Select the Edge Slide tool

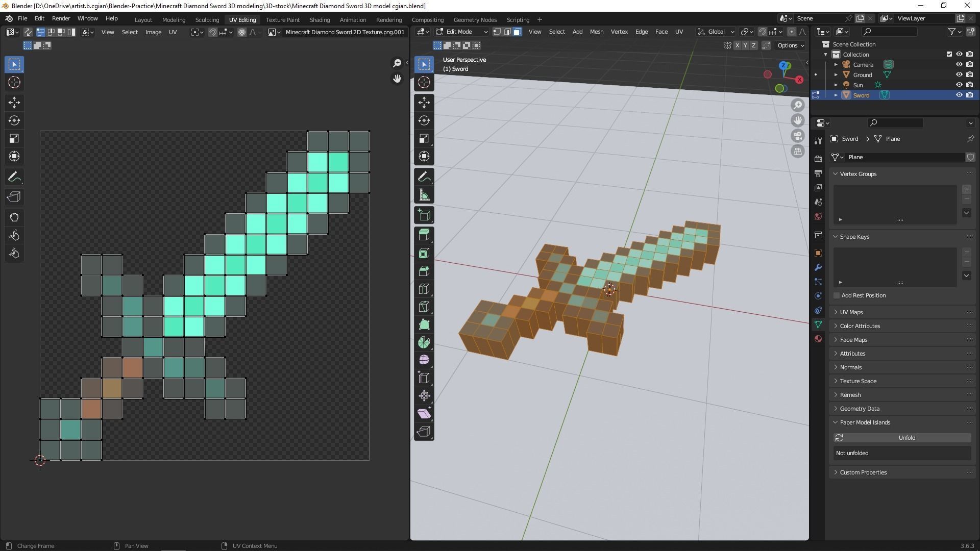click(424, 378)
